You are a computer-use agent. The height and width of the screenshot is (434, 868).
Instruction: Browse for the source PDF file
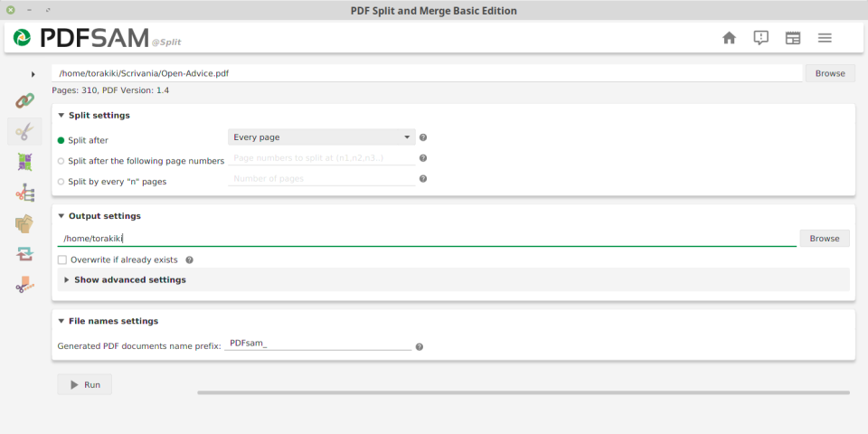coord(830,73)
